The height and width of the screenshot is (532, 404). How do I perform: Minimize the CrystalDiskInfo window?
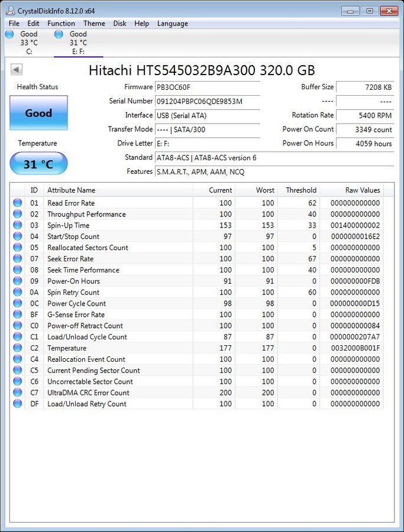[350, 11]
